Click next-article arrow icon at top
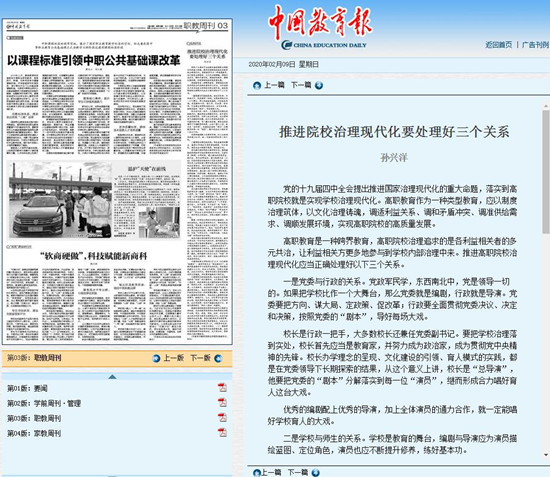550x477 pixels. coord(319,85)
